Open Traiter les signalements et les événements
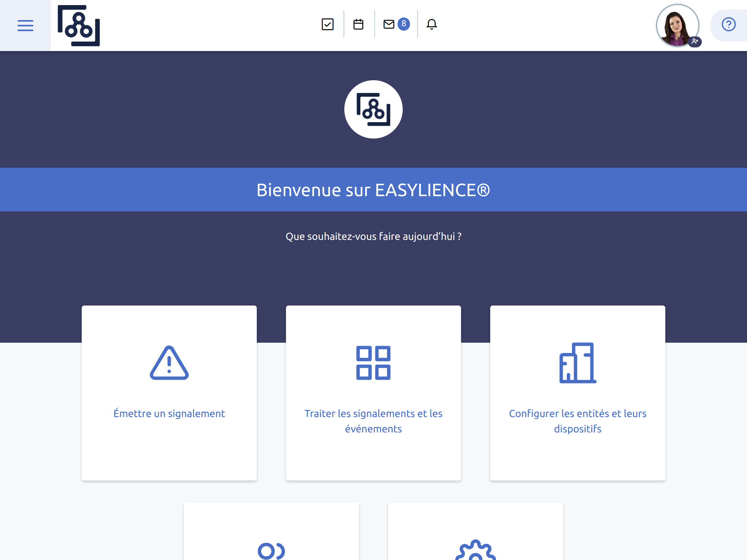The height and width of the screenshot is (560, 747). [373, 421]
